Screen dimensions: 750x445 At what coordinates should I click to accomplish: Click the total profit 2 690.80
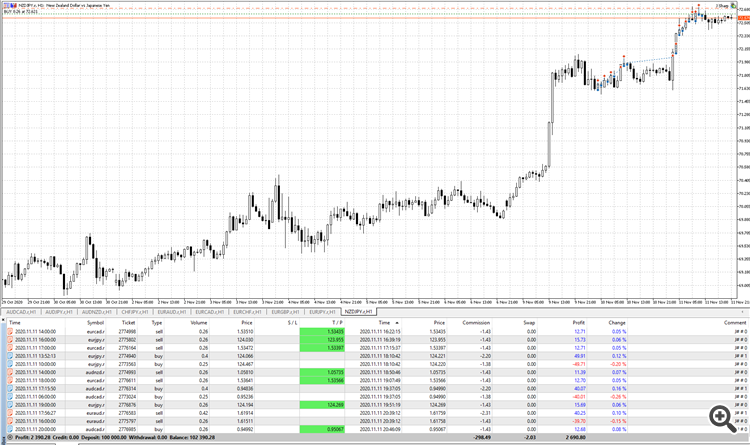(x=576, y=437)
